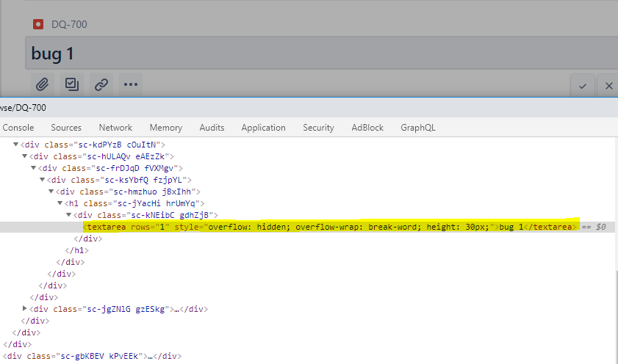Collapse the sc-frDJqD fVXMgv div node
Screen dimensions: 618x364
tap(34, 168)
